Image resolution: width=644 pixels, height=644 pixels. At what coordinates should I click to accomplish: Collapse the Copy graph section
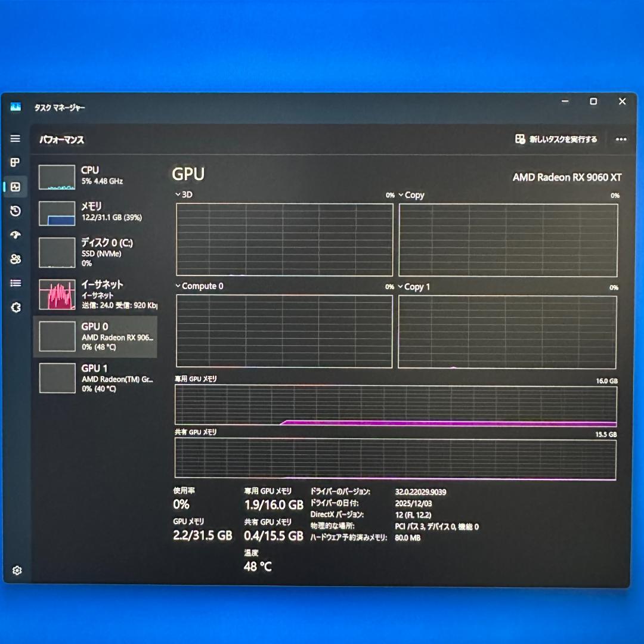(x=401, y=194)
